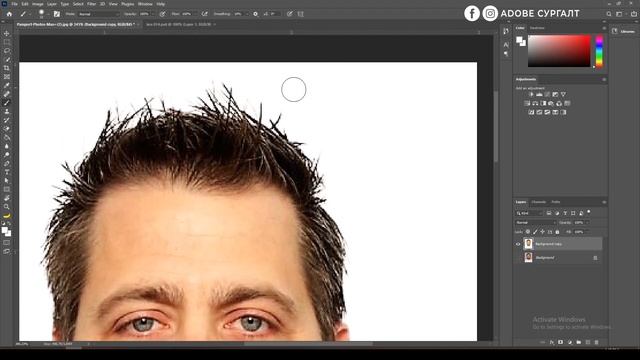Select the Horizontal Type tool
This screenshot has width=640, height=360.
(7, 172)
